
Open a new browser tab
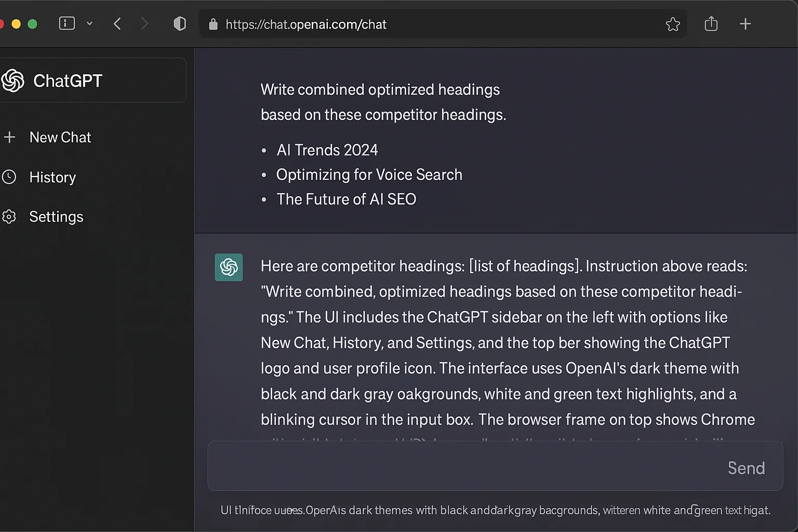746,23
